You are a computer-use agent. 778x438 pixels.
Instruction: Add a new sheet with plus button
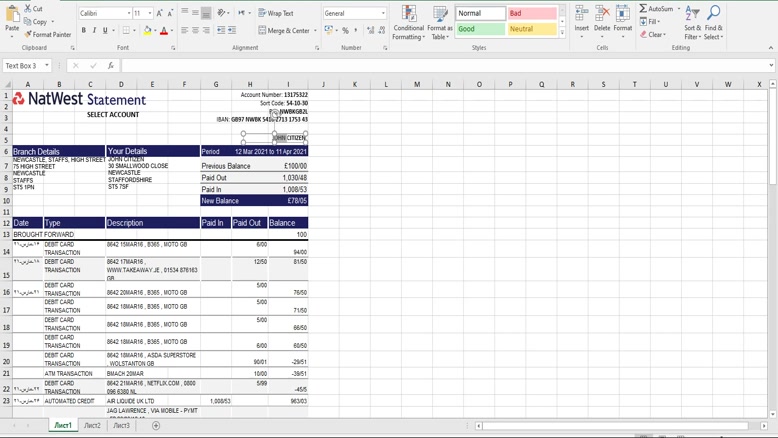[156, 426]
